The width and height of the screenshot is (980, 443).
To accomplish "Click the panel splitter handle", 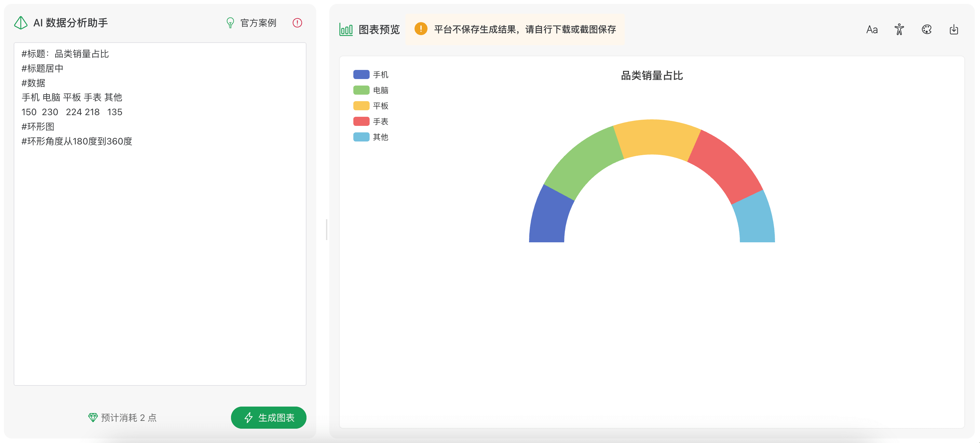I will pos(326,230).
